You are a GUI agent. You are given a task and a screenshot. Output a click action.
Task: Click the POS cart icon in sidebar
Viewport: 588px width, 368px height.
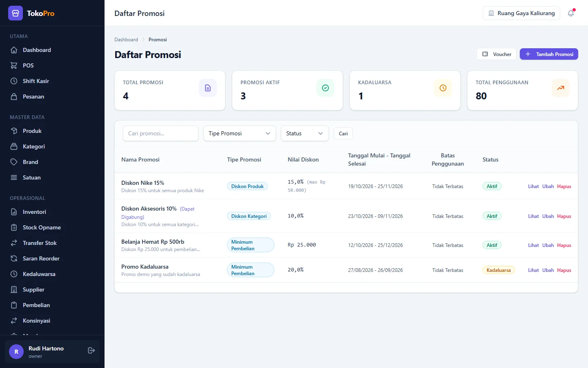[x=14, y=65]
